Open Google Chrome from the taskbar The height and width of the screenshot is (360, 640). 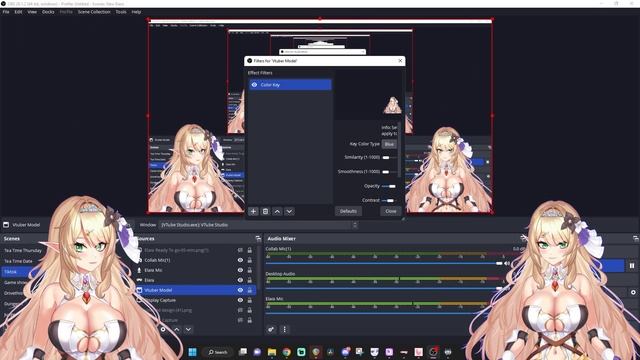pyautogui.click(x=287, y=352)
